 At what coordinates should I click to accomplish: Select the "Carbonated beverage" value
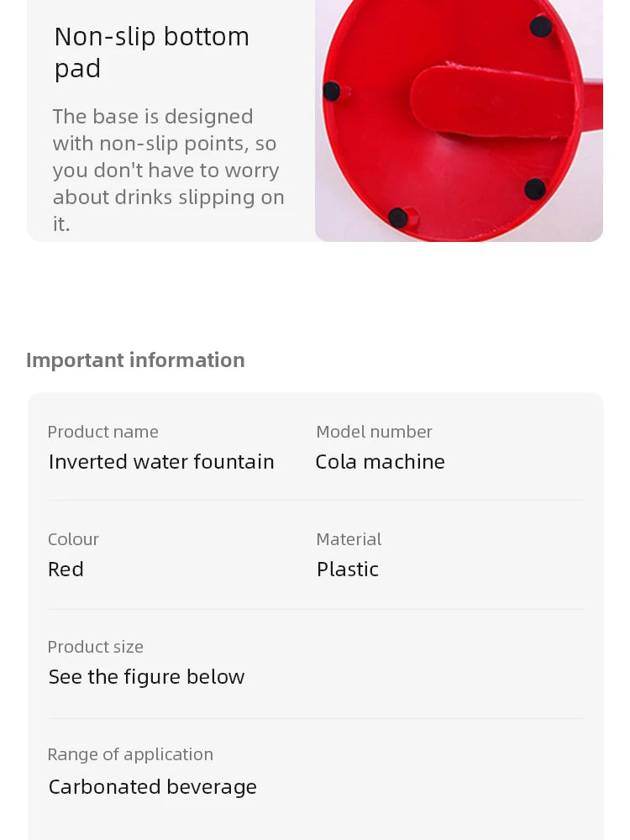[152, 786]
